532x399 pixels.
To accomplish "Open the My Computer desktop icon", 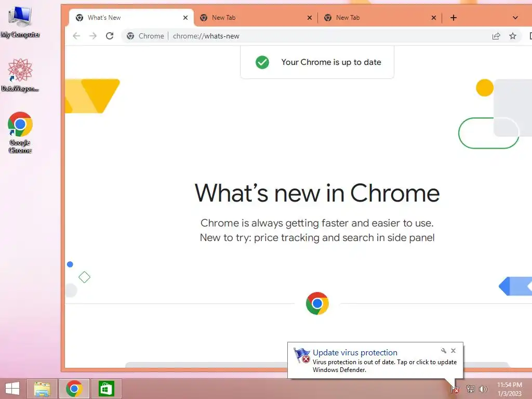I will click(x=20, y=21).
